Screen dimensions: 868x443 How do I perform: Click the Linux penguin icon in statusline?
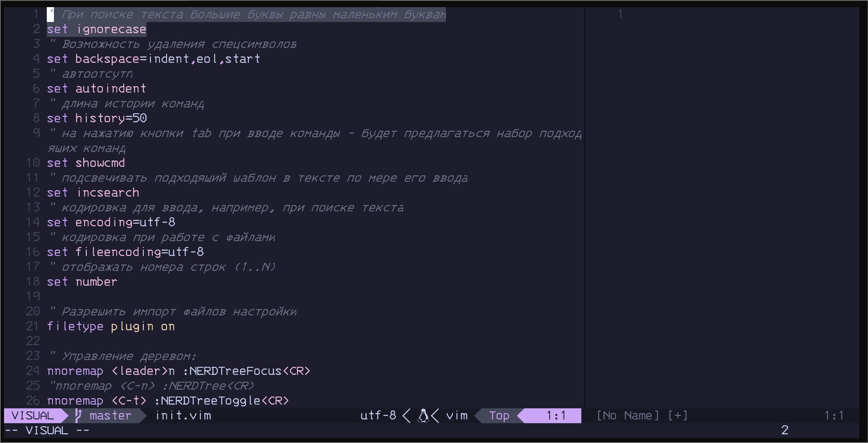pyautogui.click(x=423, y=415)
